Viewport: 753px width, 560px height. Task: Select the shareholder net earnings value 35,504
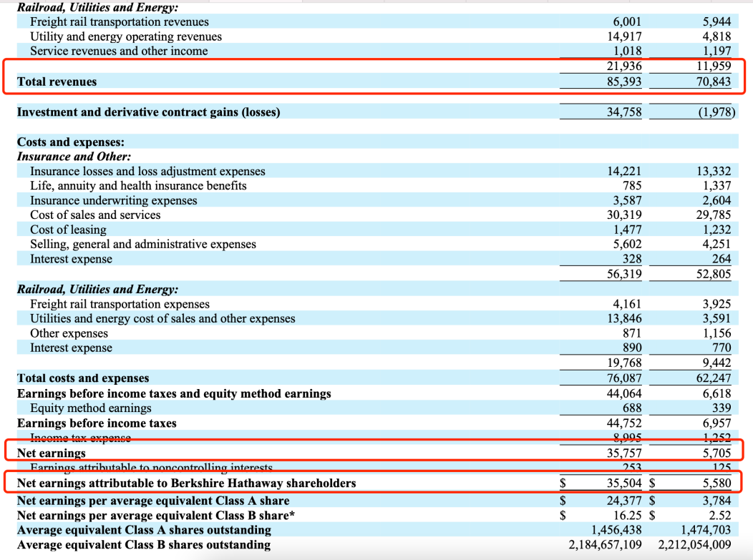coord(624,483)
